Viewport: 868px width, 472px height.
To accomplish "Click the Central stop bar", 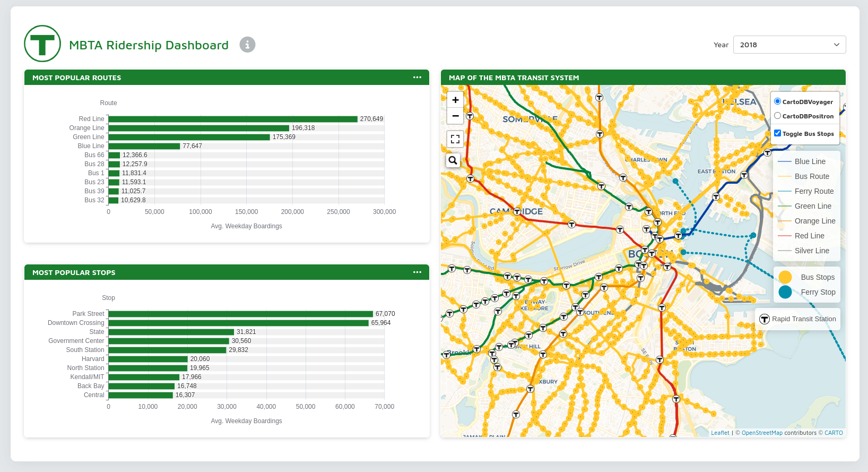I will [x=141, y=395].
